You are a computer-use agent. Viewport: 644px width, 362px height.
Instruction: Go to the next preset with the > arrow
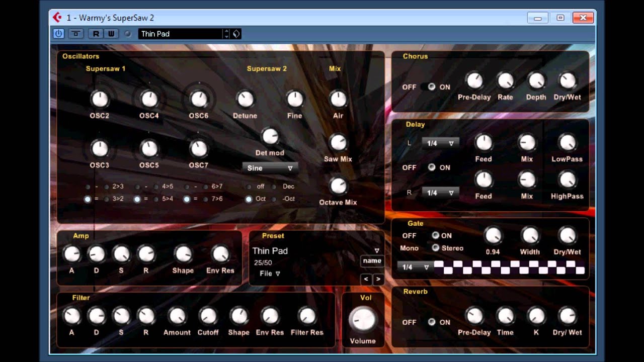pyautogui.click(x=378, y=279)
